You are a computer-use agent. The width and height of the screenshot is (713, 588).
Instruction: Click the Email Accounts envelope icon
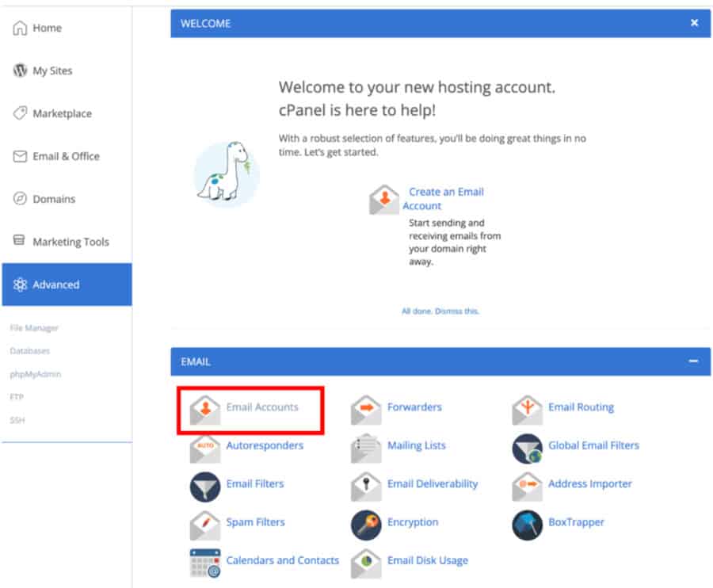[x=205, y=410]
